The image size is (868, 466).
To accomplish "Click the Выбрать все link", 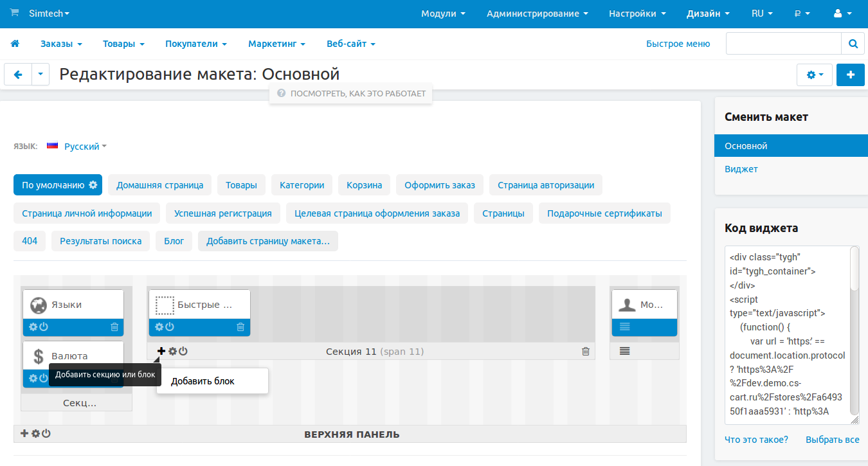I will click(832, 440).
